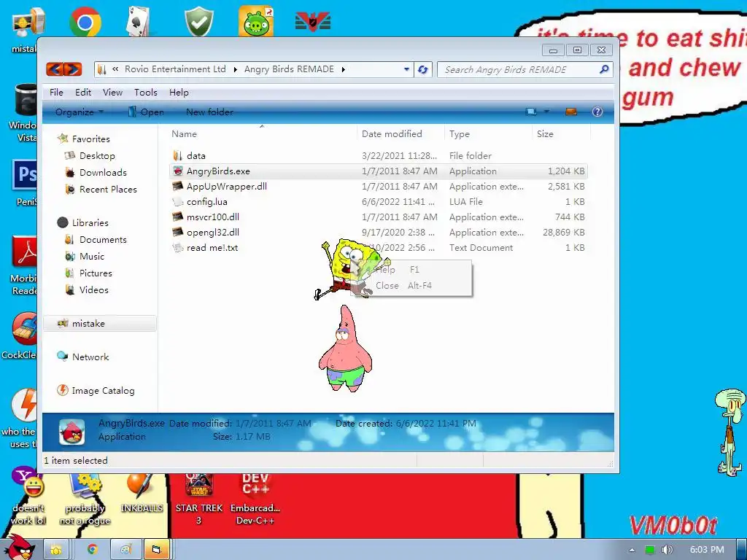The height and width of the screenshot is (560, 747).
Task: Open Google Chrome desktop icon
Action: pyautogui.click(x=85, y=21)
